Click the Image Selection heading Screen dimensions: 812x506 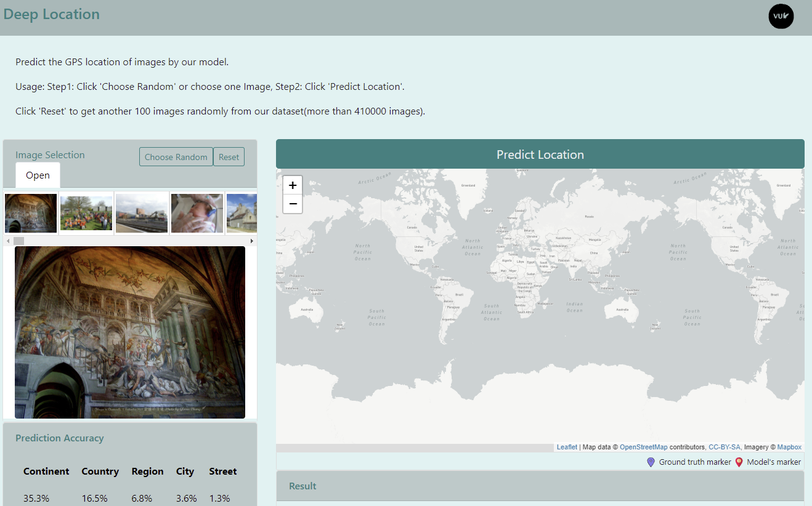tap(50, 155)
